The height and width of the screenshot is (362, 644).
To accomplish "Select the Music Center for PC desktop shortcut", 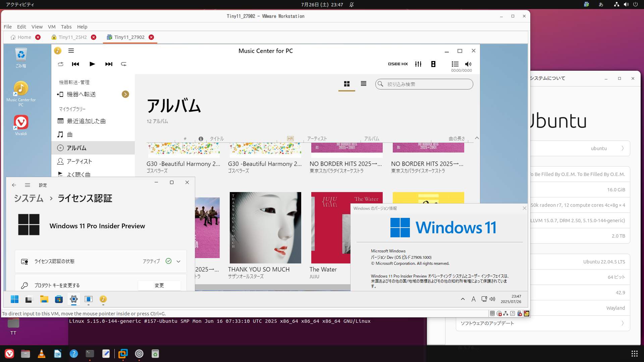I will tap(21, 94).
